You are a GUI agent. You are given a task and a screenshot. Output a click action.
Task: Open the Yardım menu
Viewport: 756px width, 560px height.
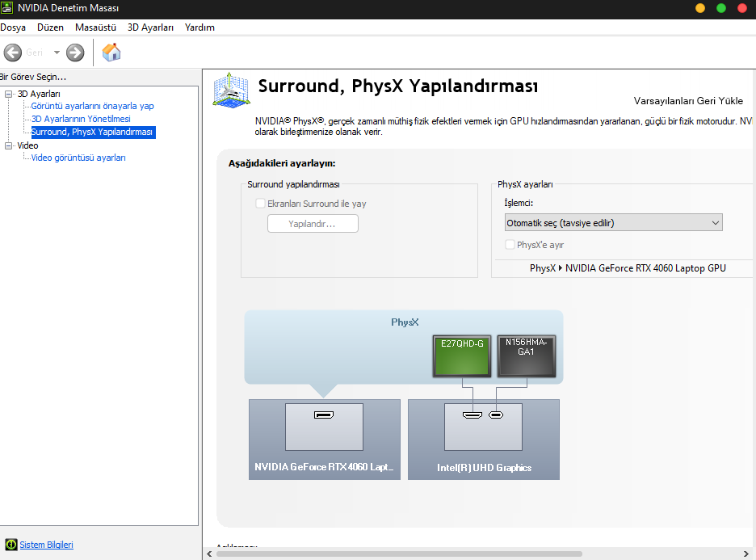(x=199, y=27)
